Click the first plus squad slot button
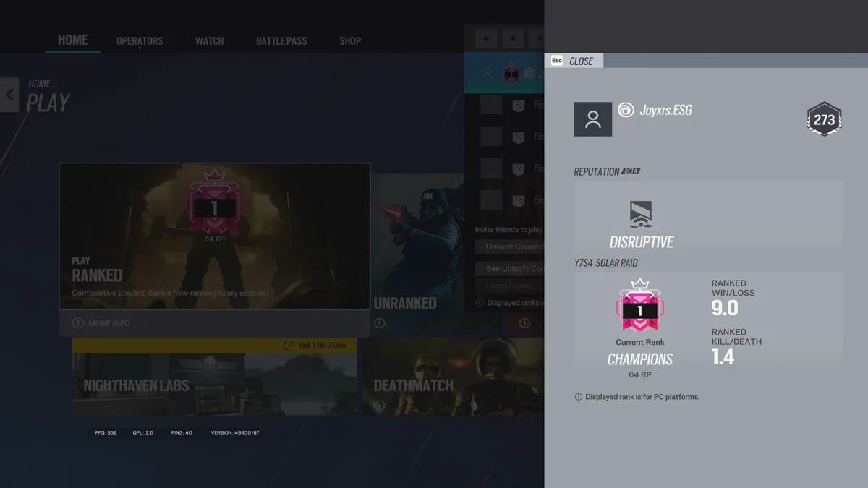Viewport: 868px width, 488px height. 485,39
